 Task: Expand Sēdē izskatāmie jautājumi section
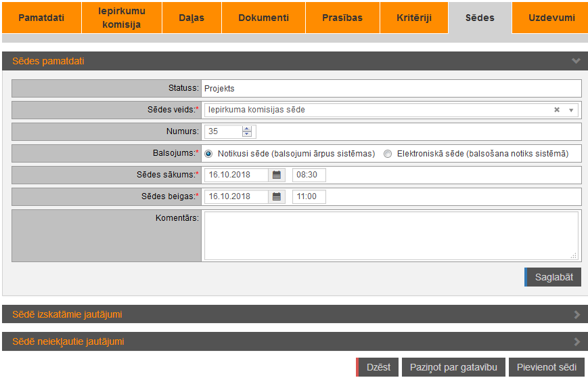576,314
